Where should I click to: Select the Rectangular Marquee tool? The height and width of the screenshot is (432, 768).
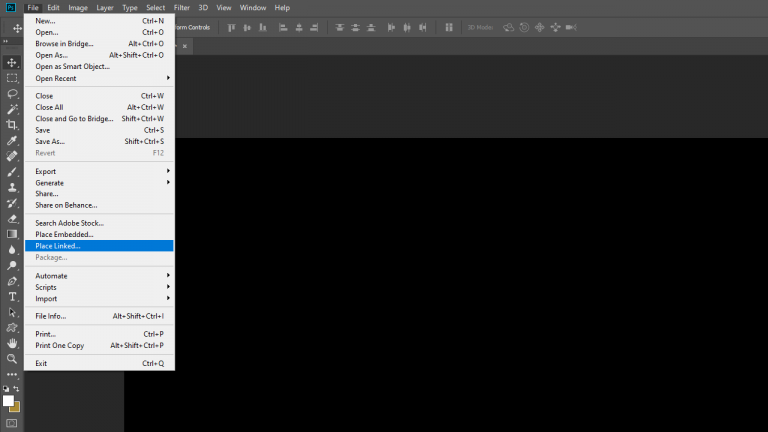[12, 78]
